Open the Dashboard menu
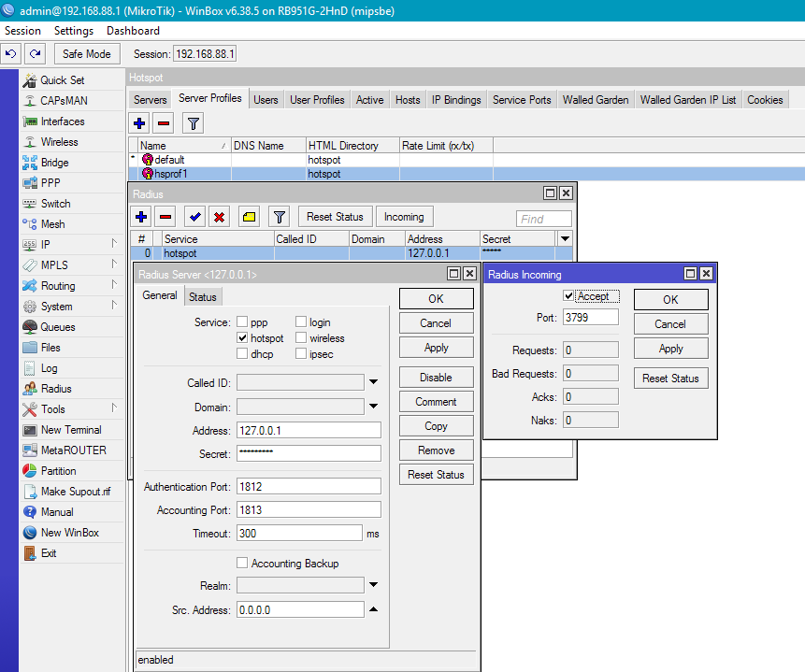Viewport: 805px width, 672px height. tap(133, 31)
